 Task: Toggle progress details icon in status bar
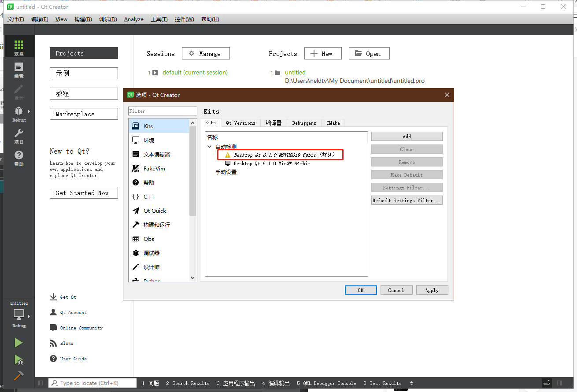point(547,383)
